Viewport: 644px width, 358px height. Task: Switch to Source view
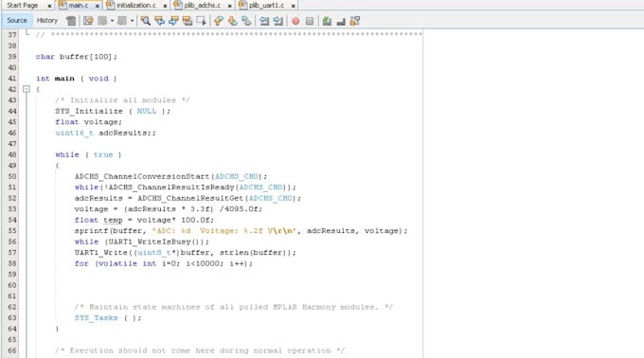17,20
